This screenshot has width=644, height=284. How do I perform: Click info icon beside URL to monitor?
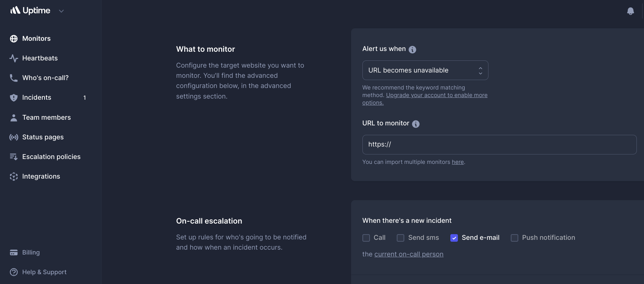coord(416,124)
